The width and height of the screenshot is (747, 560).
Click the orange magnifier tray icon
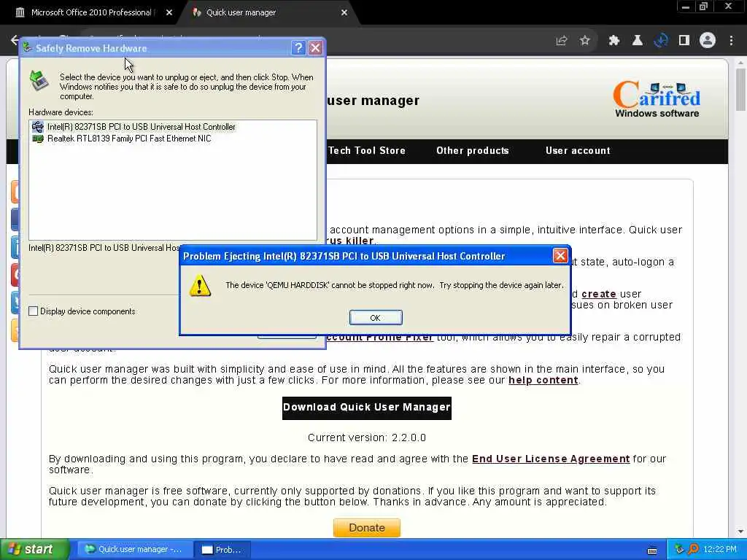pyautogui.click(x=693, y=549)
